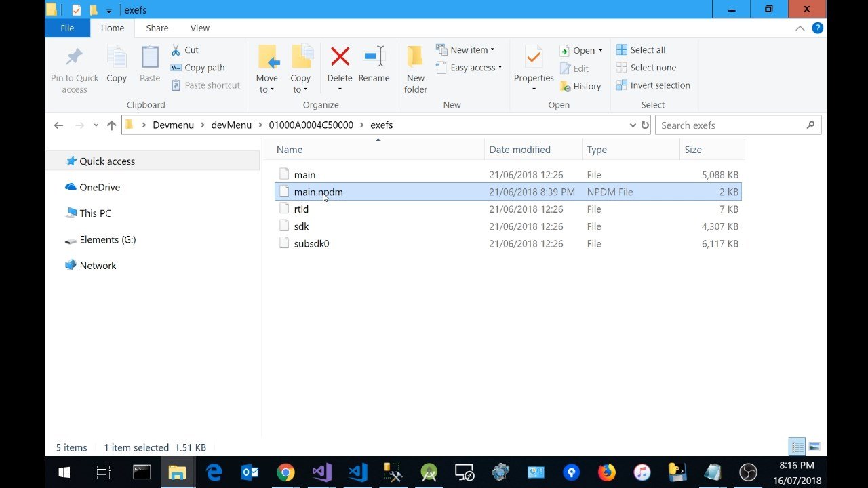The height and width of the screenshot is (488, 868).
Task: Switch to the Home ribbon tab
Action: click(x=113, y=28)
